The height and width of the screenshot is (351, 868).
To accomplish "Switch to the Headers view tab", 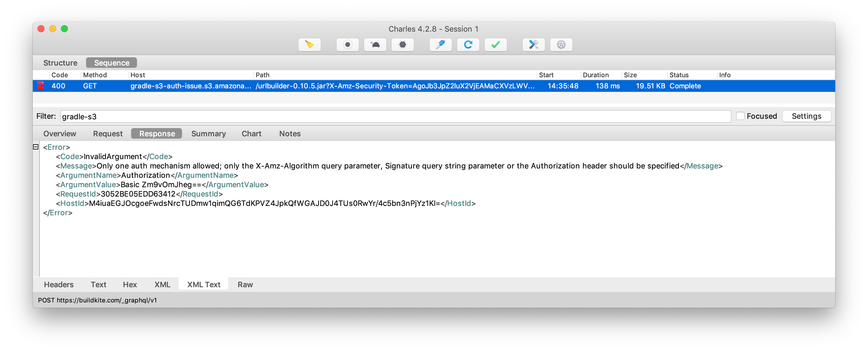I will pyautogui.click(x=59, y=285).
